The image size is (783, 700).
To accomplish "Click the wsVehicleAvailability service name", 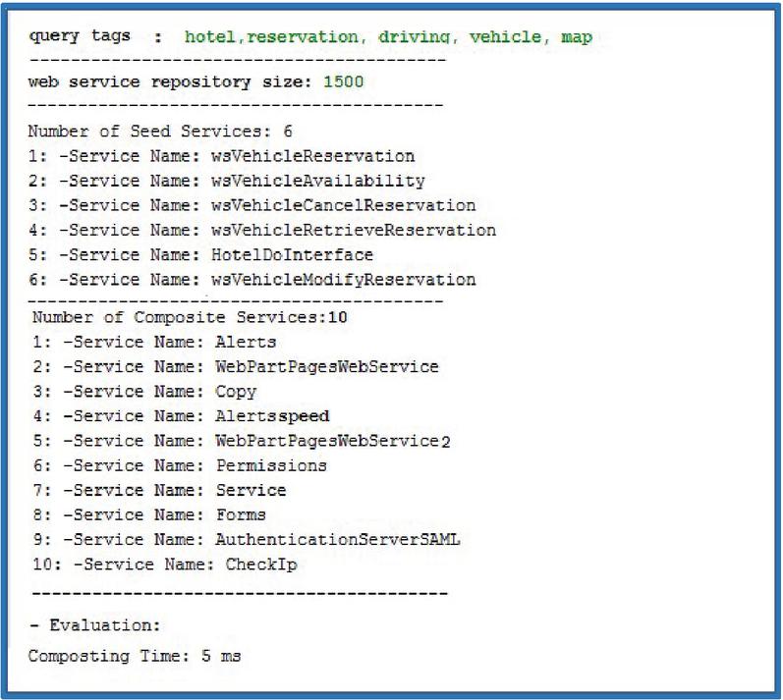I will 317,181.
